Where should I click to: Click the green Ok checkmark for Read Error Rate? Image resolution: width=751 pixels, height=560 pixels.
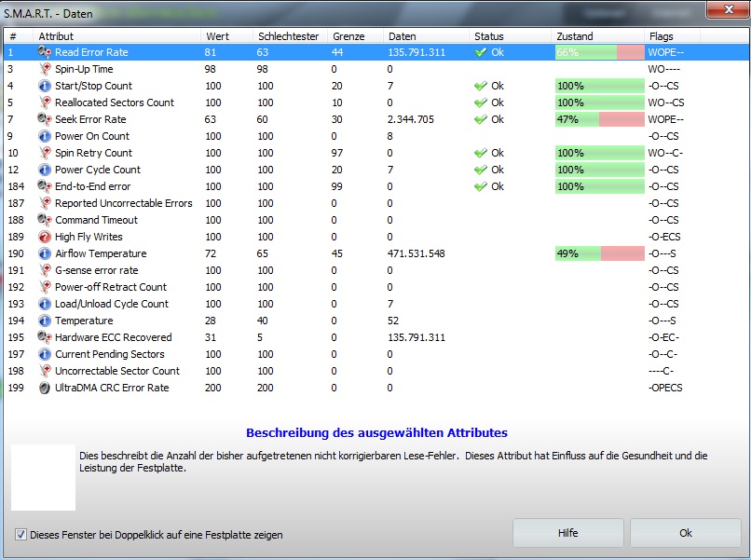coord(481,52)
